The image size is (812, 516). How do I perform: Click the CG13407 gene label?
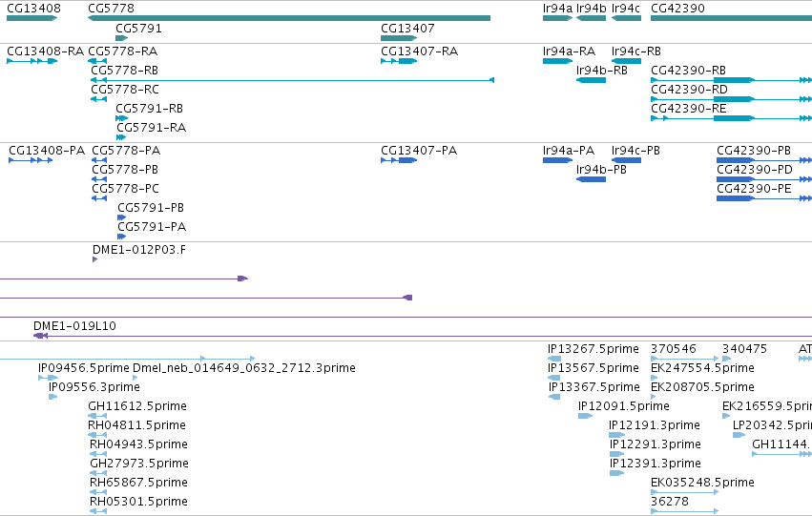407,29
